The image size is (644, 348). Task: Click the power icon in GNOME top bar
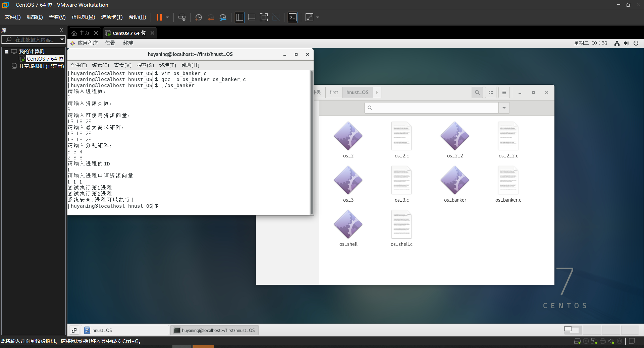[x=636, y=43]
